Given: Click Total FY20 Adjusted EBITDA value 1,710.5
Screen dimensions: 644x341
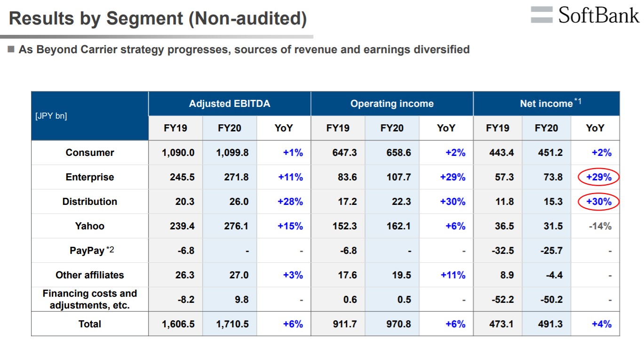Looking at the screenshot, I should pos(229,324).
